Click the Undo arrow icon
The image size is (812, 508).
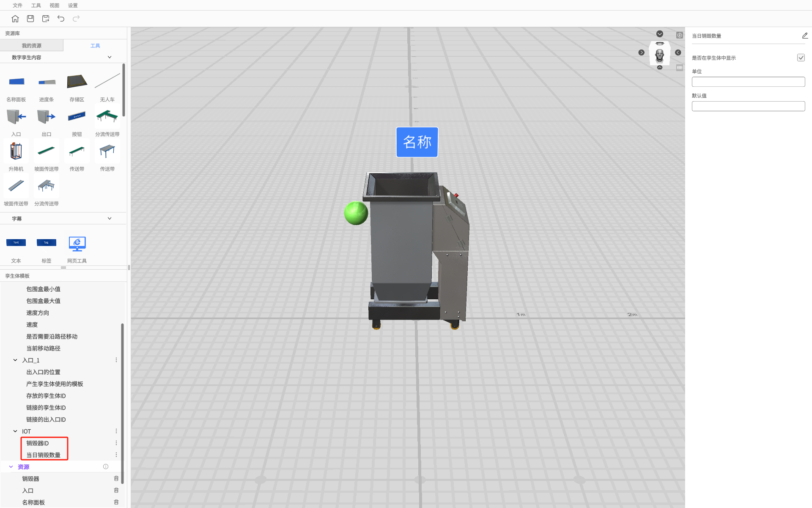pos(61,19)
